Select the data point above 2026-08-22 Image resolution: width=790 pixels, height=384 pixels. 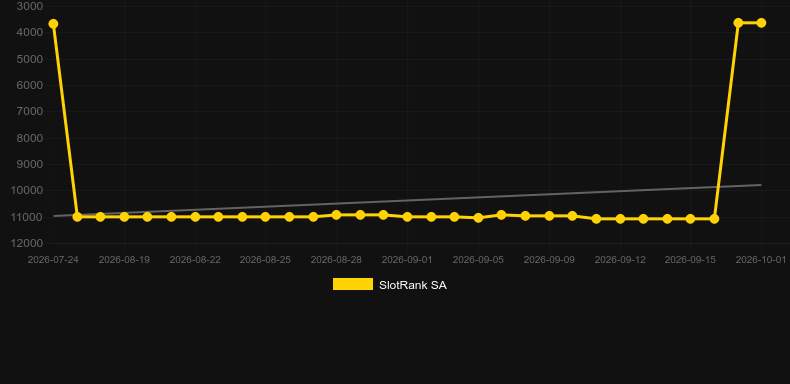(x=195, y=217)
